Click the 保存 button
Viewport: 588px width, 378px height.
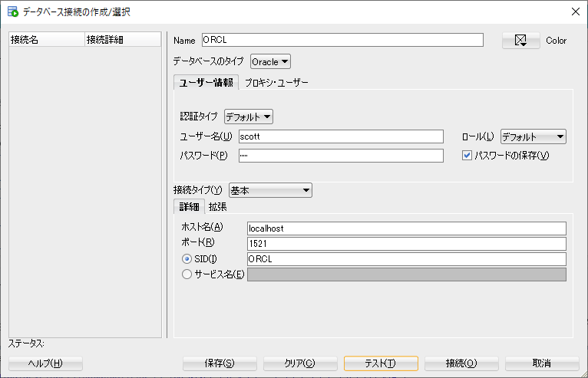click(220, 363)
